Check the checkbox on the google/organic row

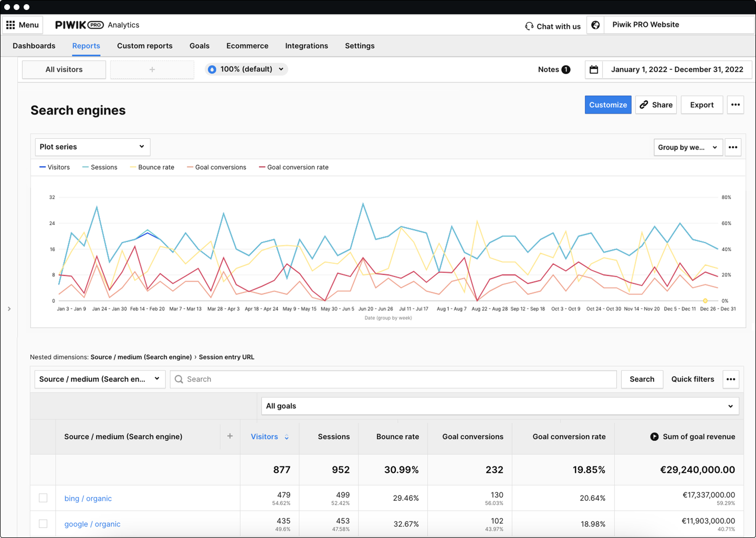[x=43, y=523]
